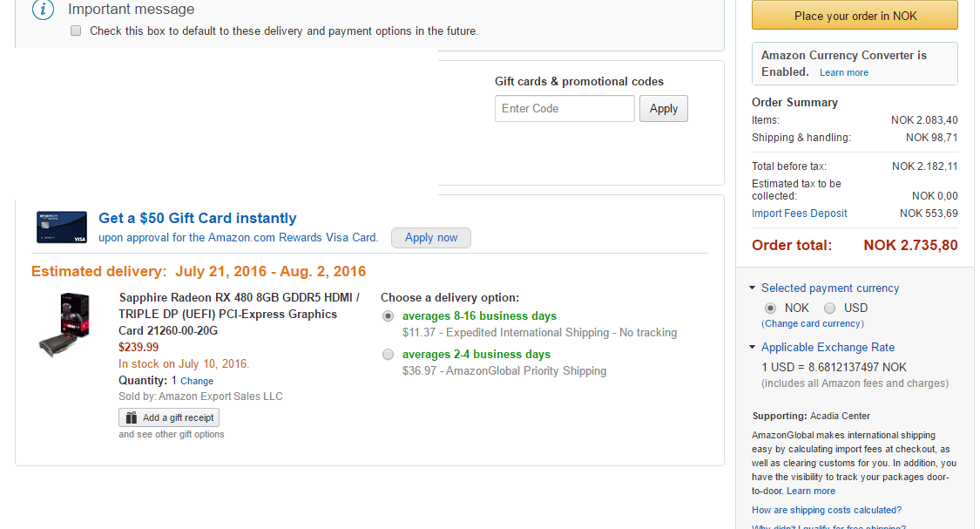Collapse the Selected payment currency section
Screen dimensions: 980x529
click(x=753, y=288)
